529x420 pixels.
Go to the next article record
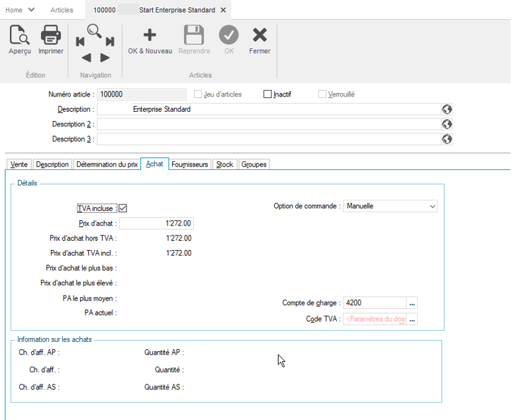tap(105, 58)
